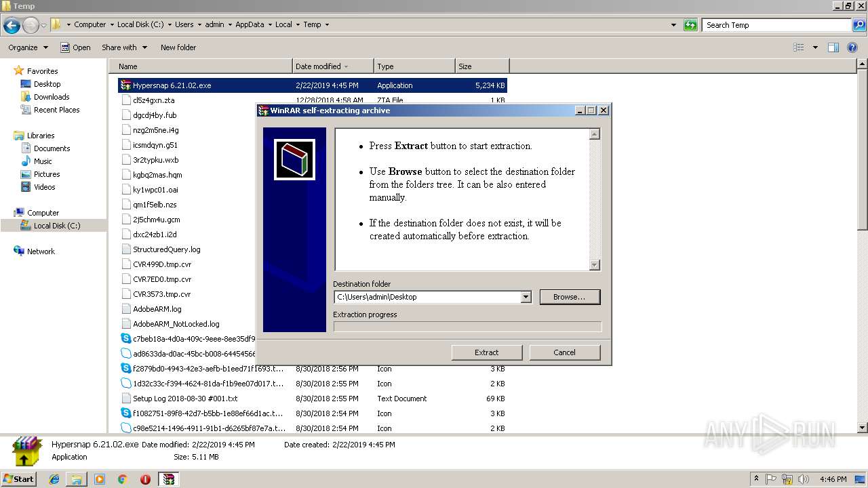
Task: Click the Explorer Forward button
Action: (31, 25)
